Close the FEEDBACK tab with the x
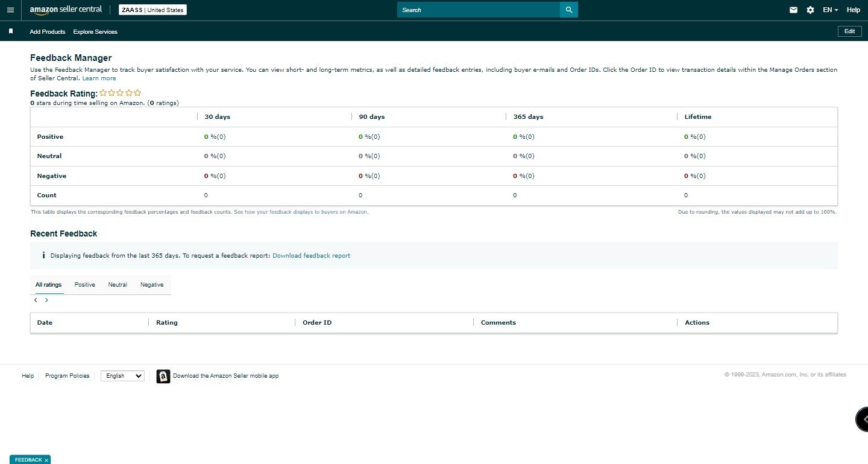Image resolution: width=868 pixels, height=464 pixels. click(x=46, y=460)
